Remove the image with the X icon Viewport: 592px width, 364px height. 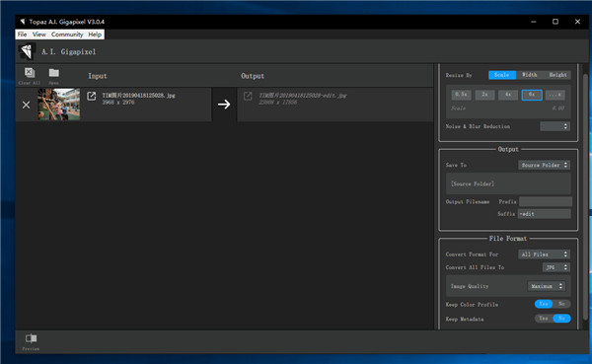(26, 105)
